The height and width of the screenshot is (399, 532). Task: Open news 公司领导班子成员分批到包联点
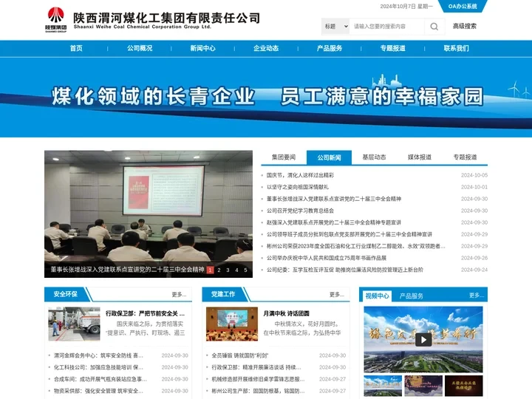pos(349,234)
